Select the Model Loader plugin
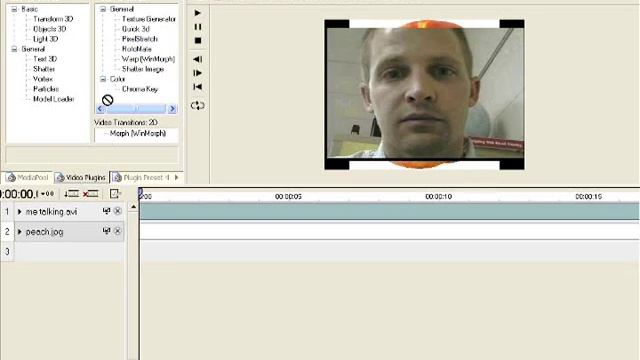The height and width of the screenshot is (360, 640). (53, 99)
